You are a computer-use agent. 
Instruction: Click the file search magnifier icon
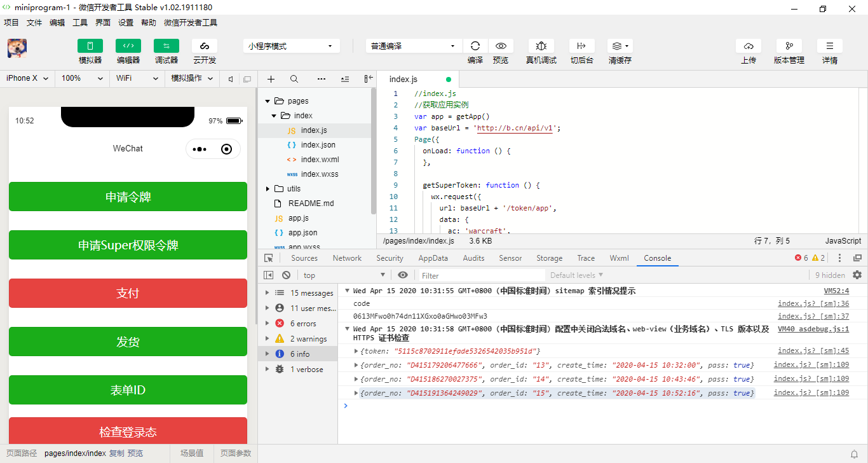pyautogui.click(x=294, y=79)
